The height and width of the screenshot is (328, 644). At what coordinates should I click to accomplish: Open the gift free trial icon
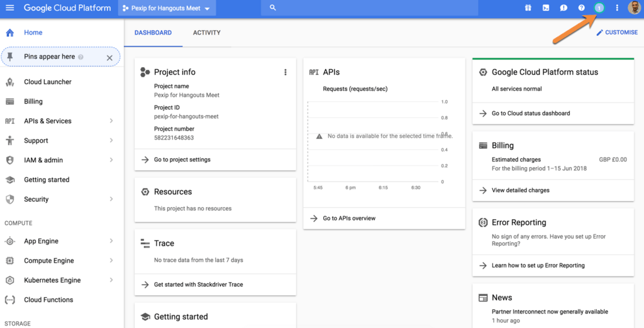coord(528,8)
